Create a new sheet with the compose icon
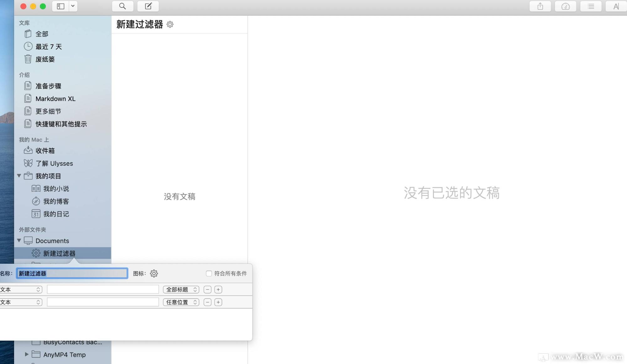 tap(148, 6)
